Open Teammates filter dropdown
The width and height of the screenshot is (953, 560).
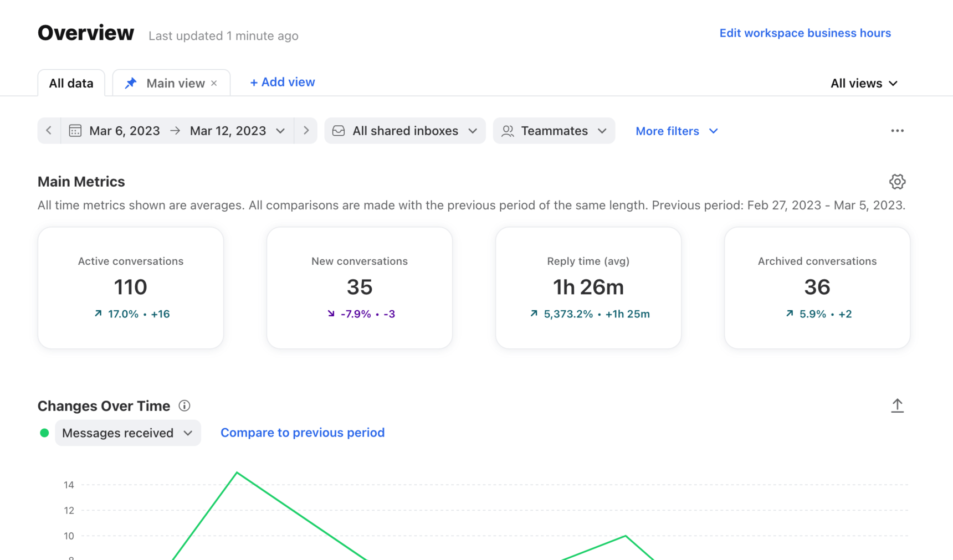[554, 131]
